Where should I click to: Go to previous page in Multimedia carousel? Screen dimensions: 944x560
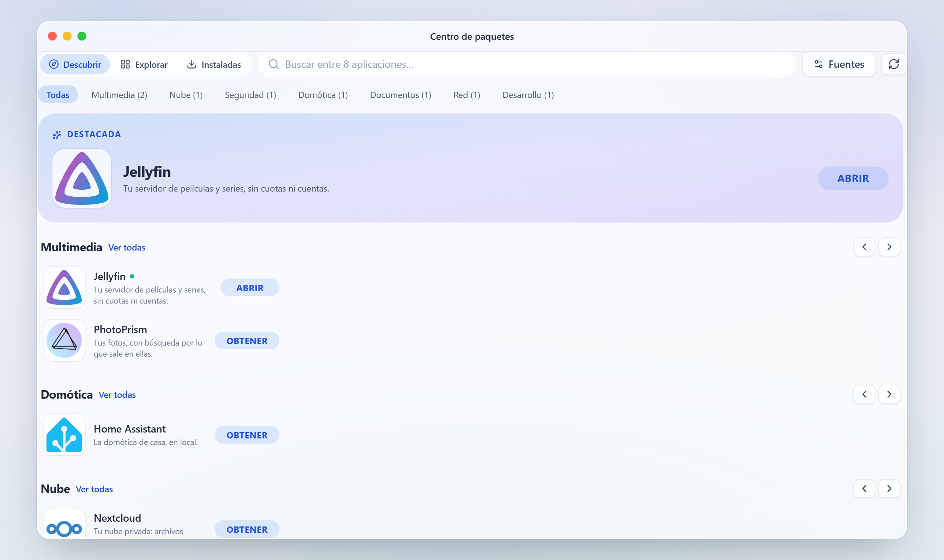coord(864,247)
